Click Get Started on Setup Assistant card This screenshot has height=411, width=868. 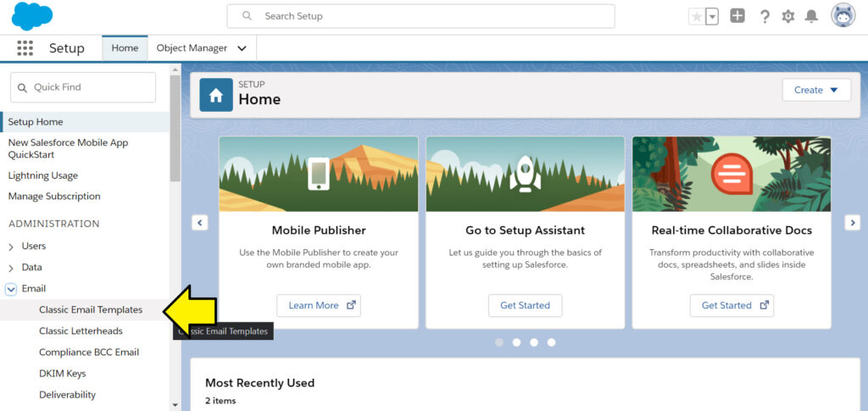[x=525, y=305]
